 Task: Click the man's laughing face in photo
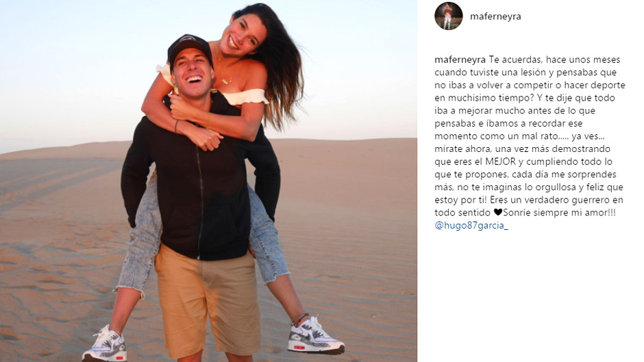point(193,74)
